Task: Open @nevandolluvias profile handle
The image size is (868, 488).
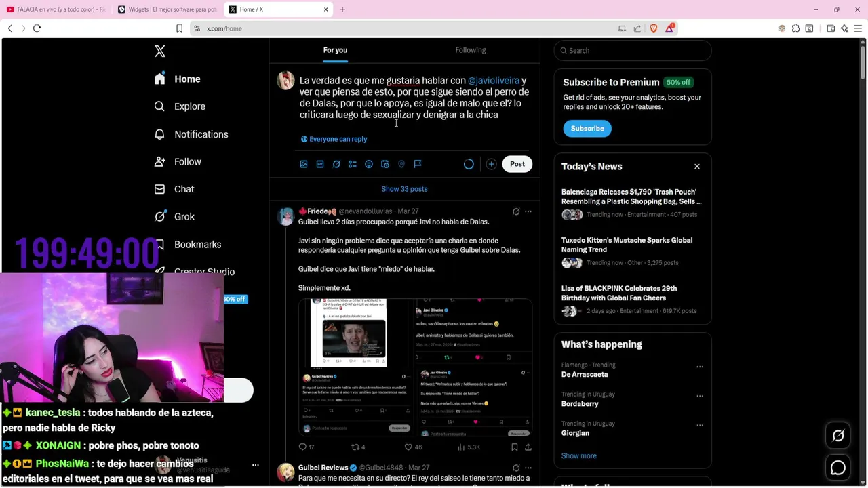Action: coord(366,211)
